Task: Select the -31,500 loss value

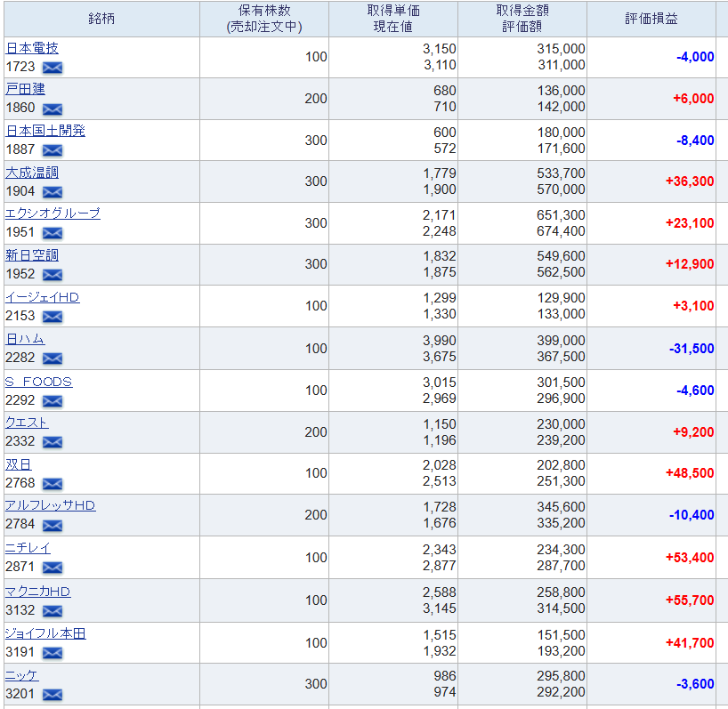Action: pos(692,349)
